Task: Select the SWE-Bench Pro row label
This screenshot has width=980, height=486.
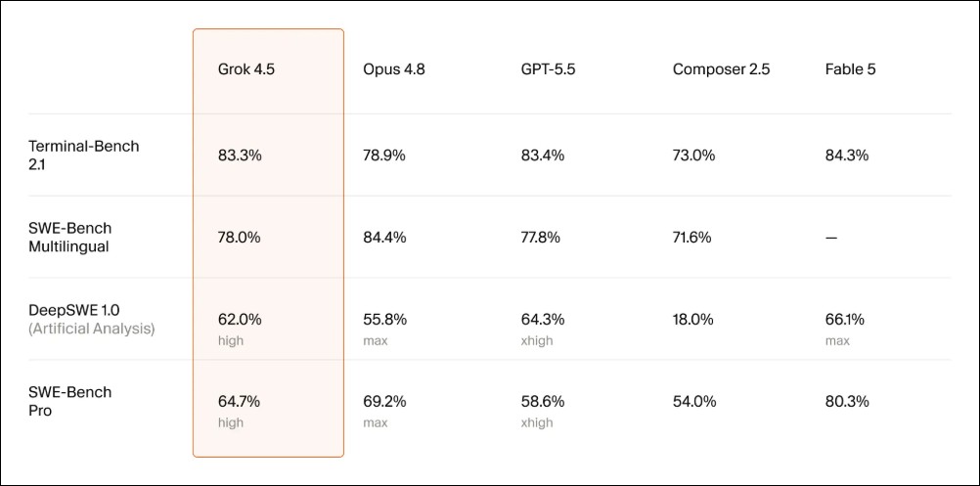Action: click(x=70, y=402)
